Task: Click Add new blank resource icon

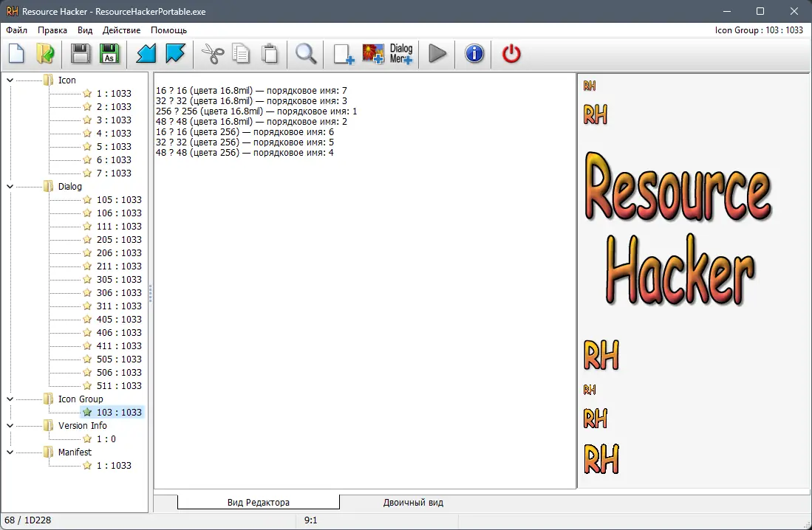Action: [x=344, y=54]
